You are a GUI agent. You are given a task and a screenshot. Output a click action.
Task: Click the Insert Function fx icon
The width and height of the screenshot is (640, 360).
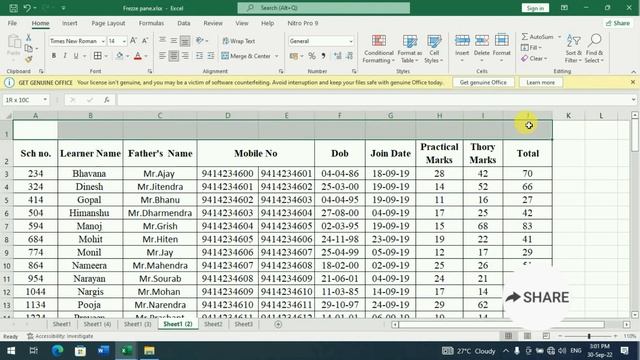click(x=107, y=100)
